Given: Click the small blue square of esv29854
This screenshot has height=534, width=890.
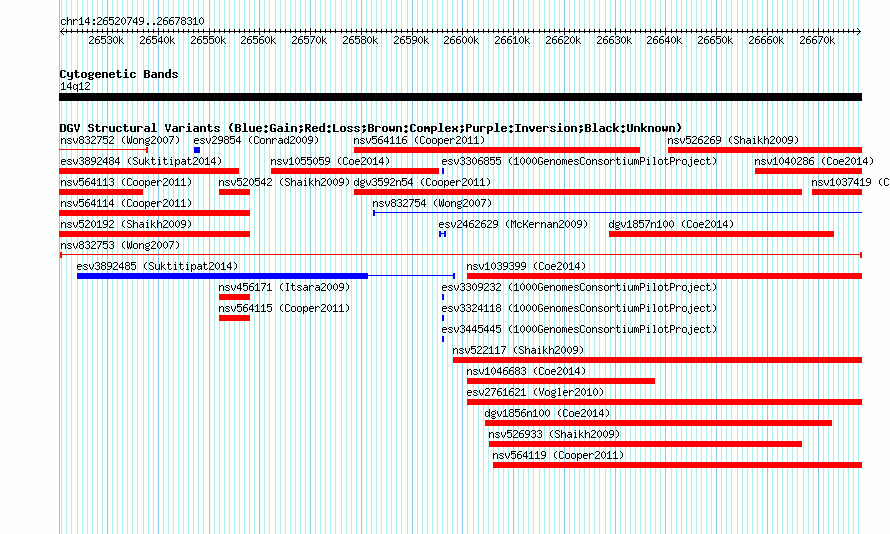Looking at the screenshot, I should click(197, 150).
